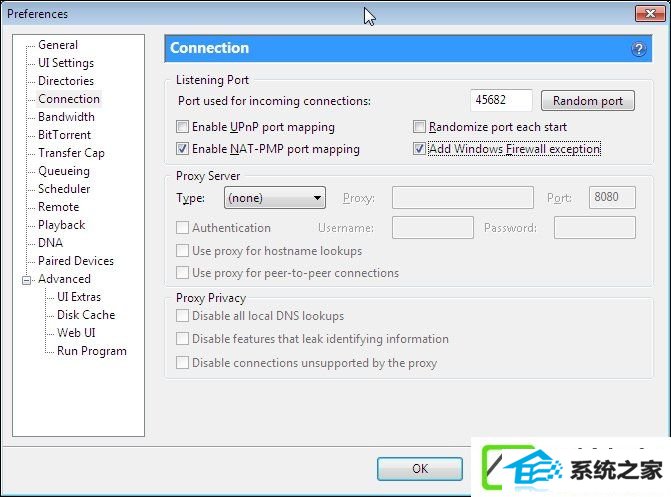The image size is (671, 497).
Task: Open the UI Settings category
Action: pyautogui.click(x=66, y=63)
